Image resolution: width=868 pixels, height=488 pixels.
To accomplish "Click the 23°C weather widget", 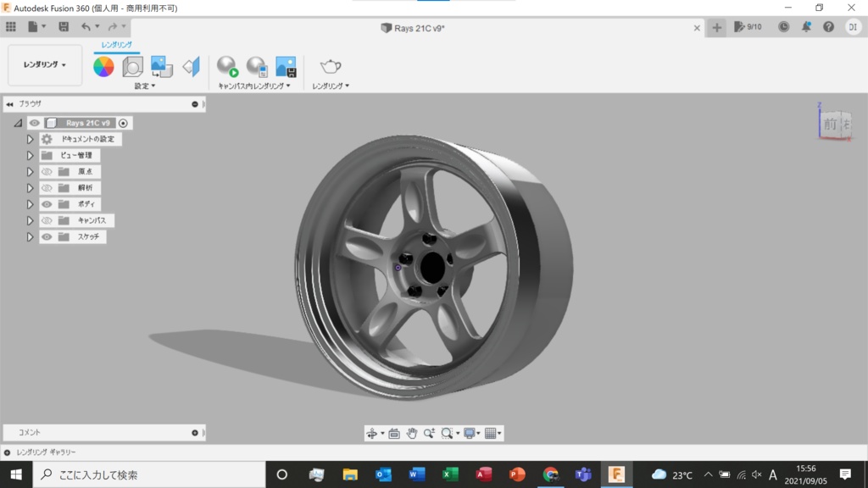I will 672,474.
